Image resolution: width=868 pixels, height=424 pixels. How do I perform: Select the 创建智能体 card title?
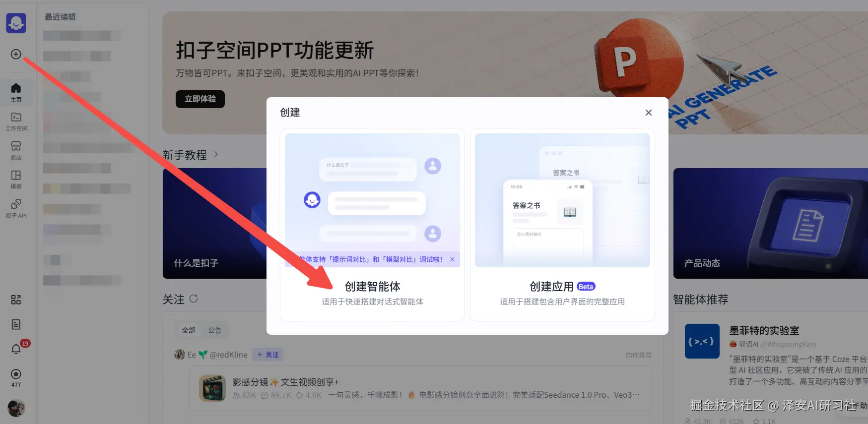tap(372, 287)
